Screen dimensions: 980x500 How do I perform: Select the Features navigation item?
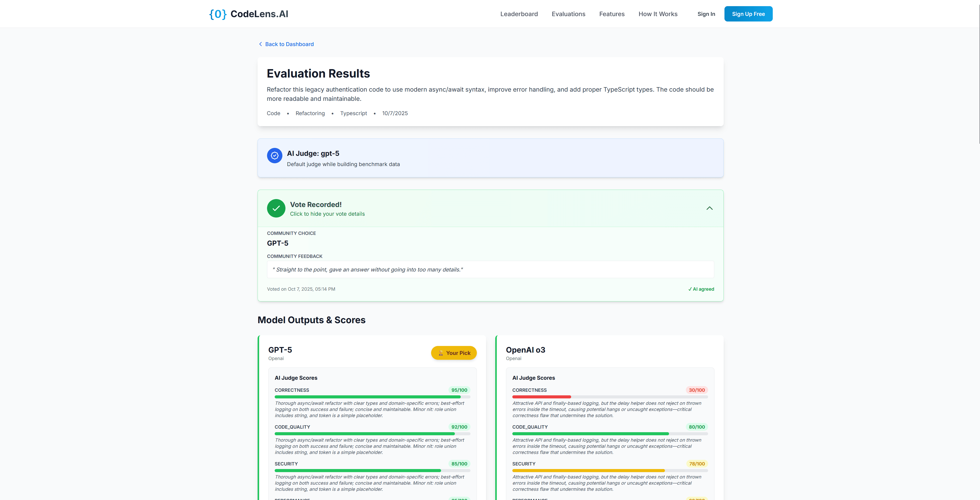tap(611, 14)
